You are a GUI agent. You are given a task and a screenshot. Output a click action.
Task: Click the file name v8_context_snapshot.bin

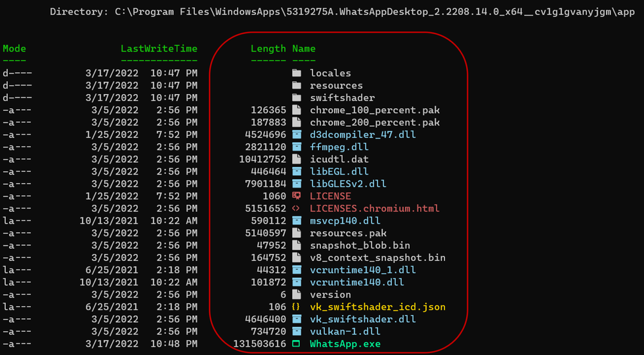click(x=378, y=258)
